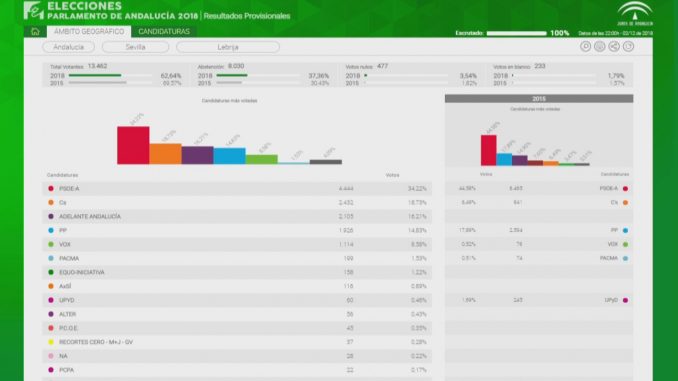Click the light blue dot beside PACMA
678x381 pixels.
51,258
